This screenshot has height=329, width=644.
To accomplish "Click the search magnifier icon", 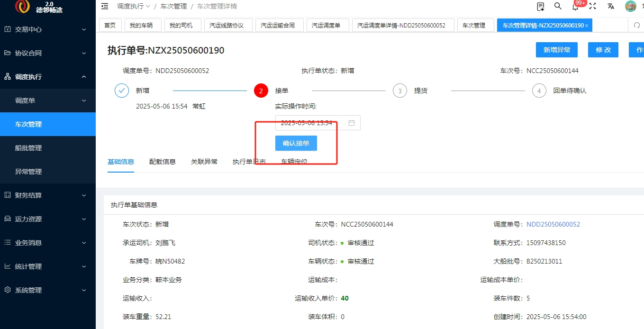I will coord(558,6).
